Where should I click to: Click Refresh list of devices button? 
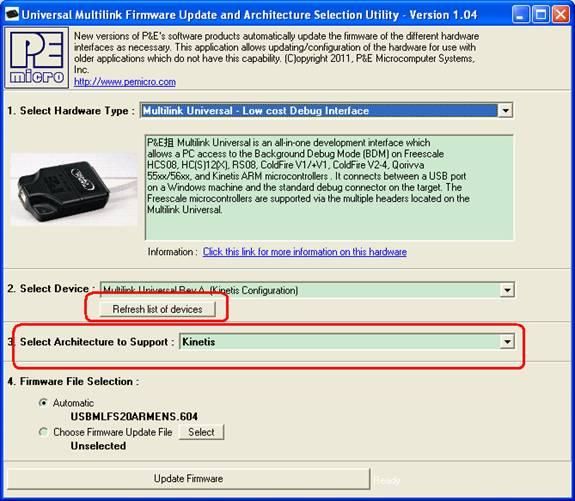click(x=157, y=309)
